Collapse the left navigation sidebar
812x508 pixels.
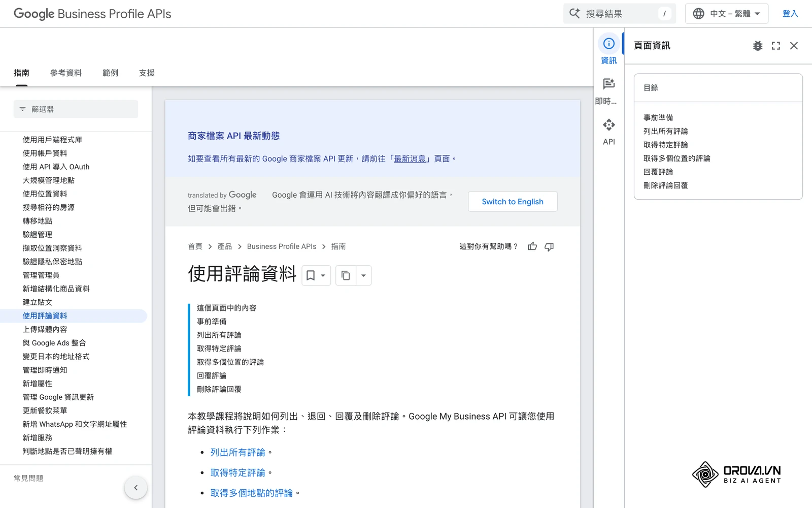[136, 488]
